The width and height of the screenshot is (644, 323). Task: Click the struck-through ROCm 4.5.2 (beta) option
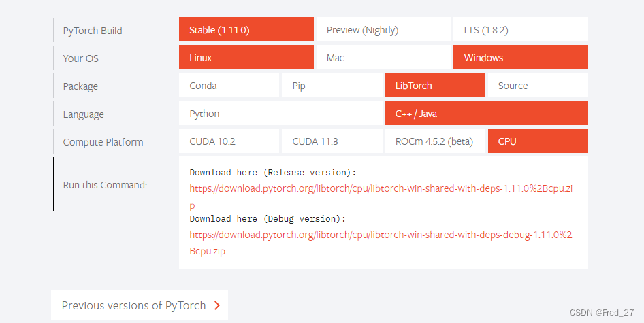tap(435, 141)
